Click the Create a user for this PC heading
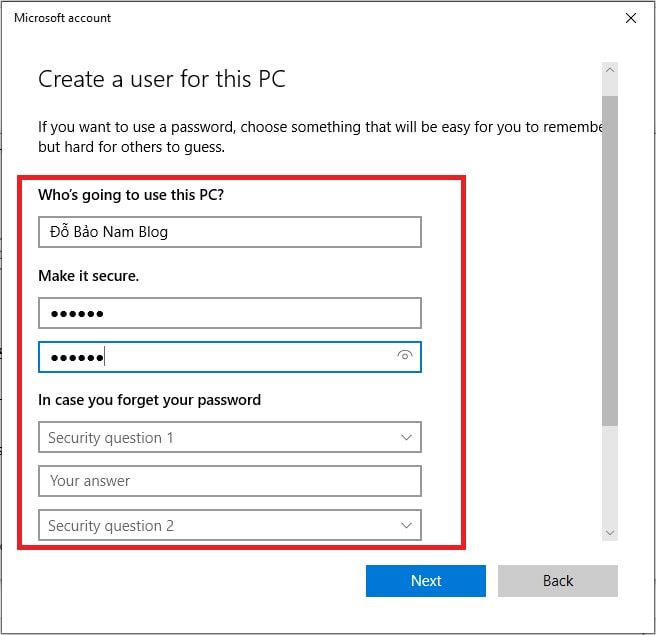656x635 pixels. (161, 79)
